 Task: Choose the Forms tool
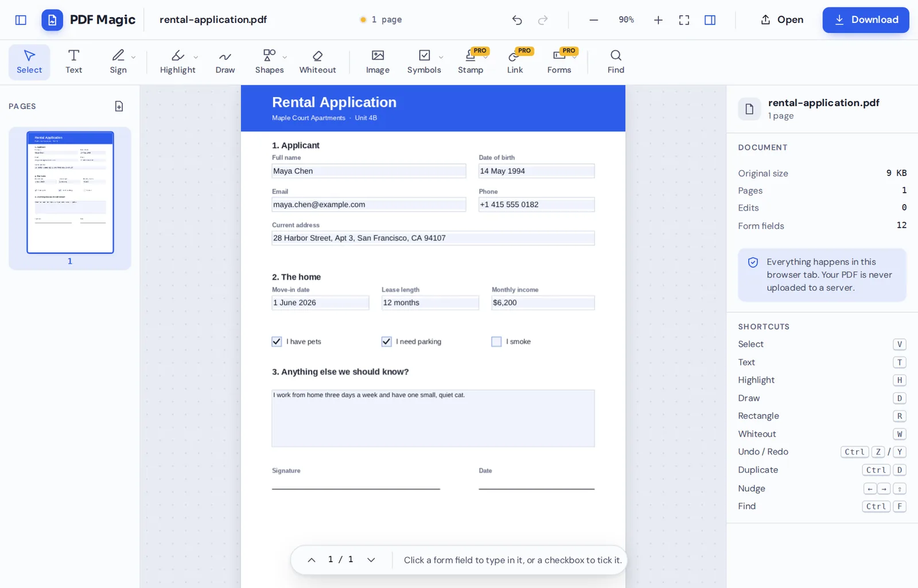click(x=559, y=62)
